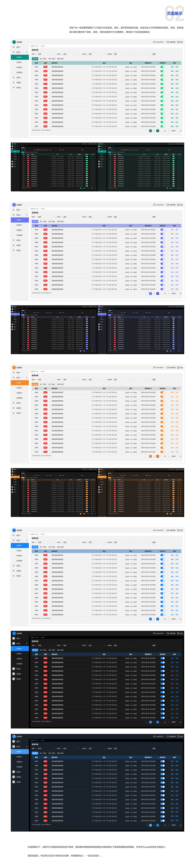Open 使用说明 help icon in the purple light mockup
This screenshot has width=195, height=868.
168,205
